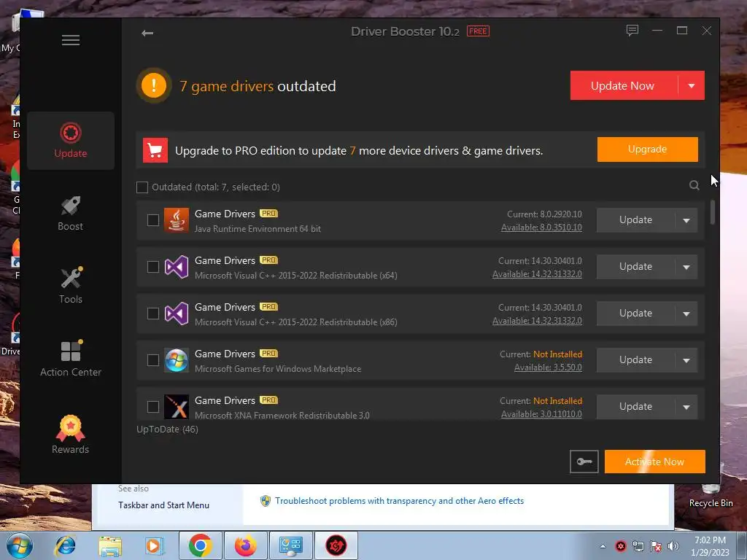Click the red Update Now button
The height and width of the screenshot is (560, 747).
(x=624, y=86)
